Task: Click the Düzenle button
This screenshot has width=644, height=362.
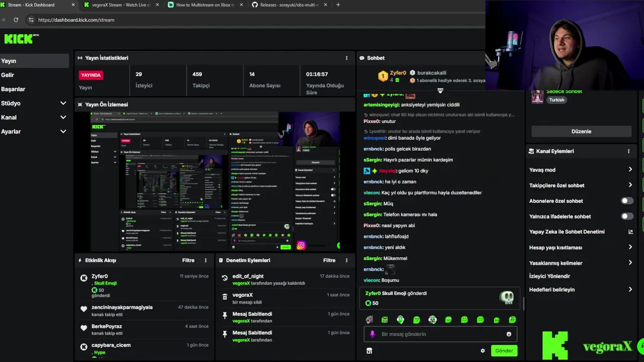Action: [x=581, y=131]
